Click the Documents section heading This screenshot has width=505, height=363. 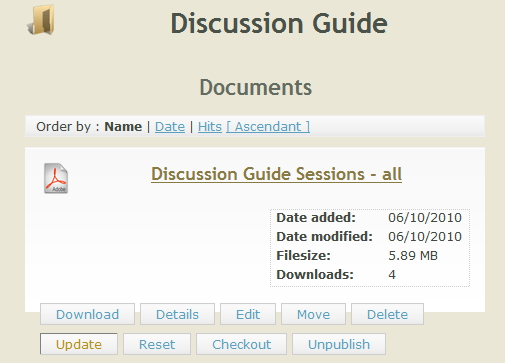click(x=256, y=87)
